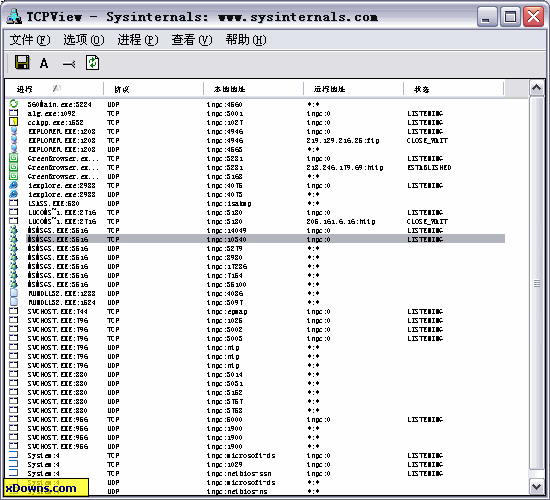Click the scrollbar up arrow
Image resolution: width=550 pixels, height=500 pixels.
(x=536, y=88)
